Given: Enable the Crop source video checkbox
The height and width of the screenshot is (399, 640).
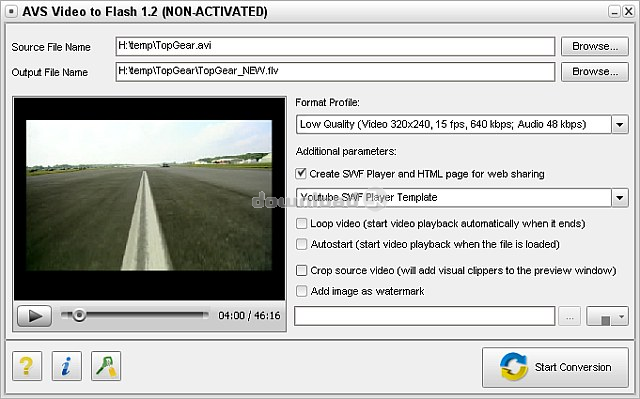Looking at the screenshot, I should click(x=301, y=270).
